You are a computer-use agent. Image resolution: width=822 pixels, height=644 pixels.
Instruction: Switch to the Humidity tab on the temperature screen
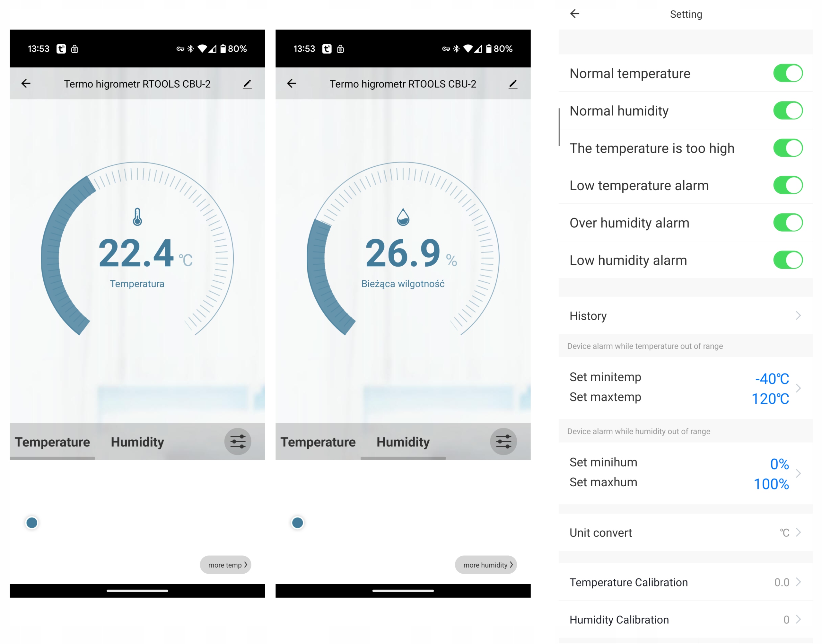(137, 442)
